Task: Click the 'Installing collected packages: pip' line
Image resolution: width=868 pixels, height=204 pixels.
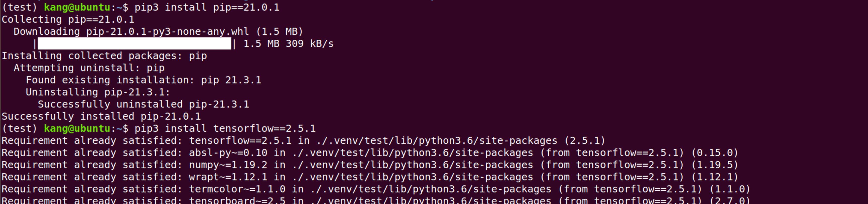Action: [104, 56]
